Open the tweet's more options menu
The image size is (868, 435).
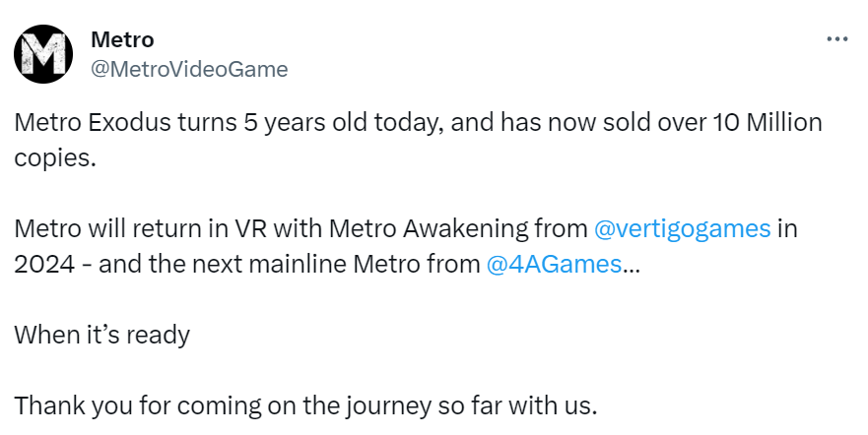tap(835, 39)
